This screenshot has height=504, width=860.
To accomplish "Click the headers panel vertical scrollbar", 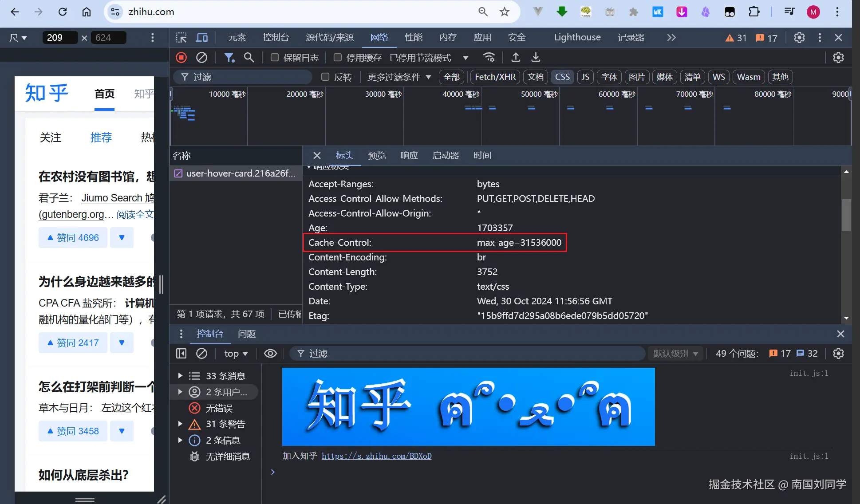I will pyautogui.click(x=846, y=215).
